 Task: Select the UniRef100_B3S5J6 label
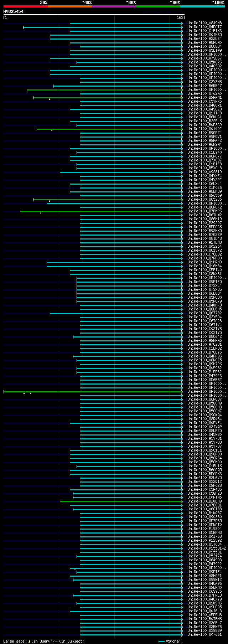coord(204,121)
